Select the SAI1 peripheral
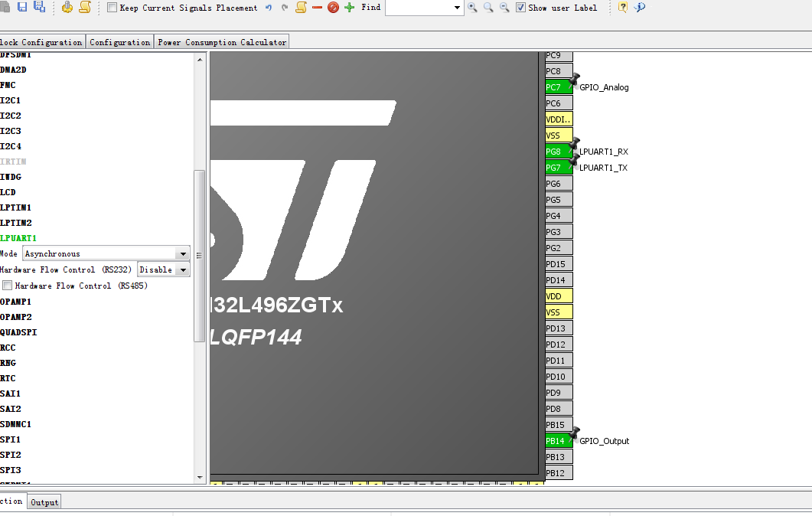The image size is (812, 516). point(11,394)
